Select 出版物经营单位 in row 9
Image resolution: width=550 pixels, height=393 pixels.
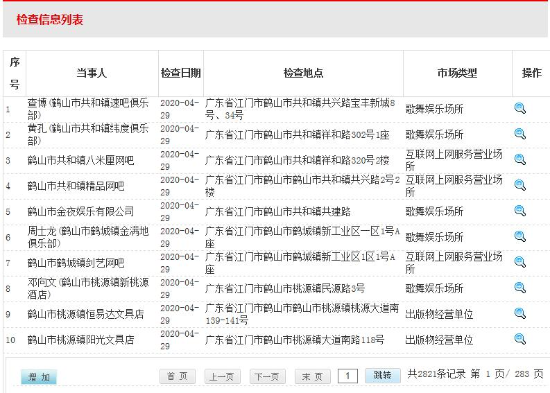point(439,314)
